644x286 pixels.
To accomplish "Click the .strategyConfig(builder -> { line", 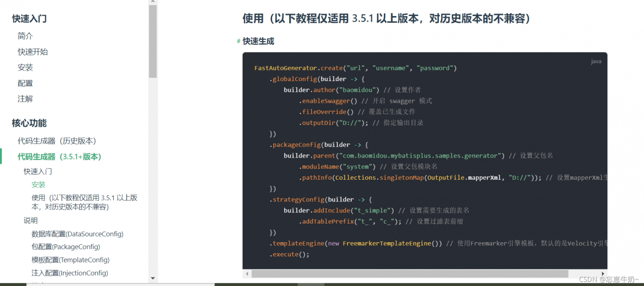I will pyautogui.click(x=320, y=199).
